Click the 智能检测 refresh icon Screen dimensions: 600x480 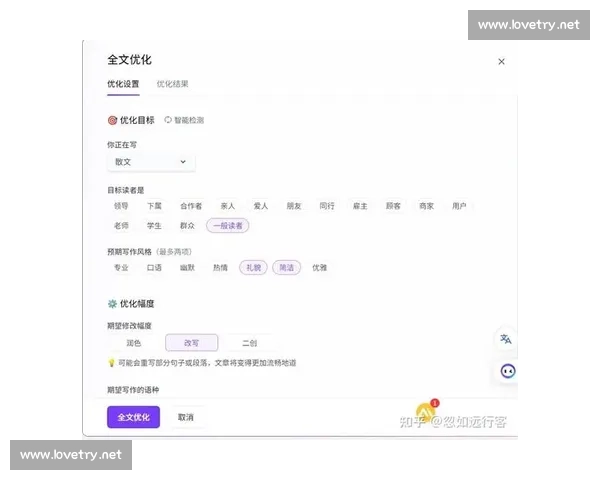click(x=168, y=120)
